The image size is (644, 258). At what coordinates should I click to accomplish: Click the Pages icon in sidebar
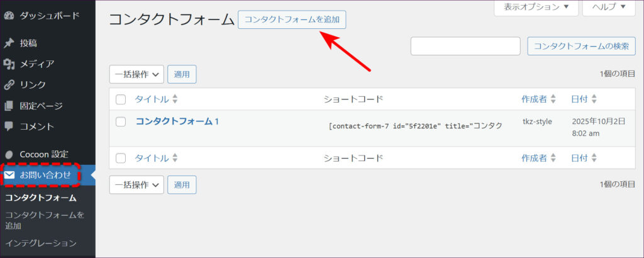[x=9, y=106]
